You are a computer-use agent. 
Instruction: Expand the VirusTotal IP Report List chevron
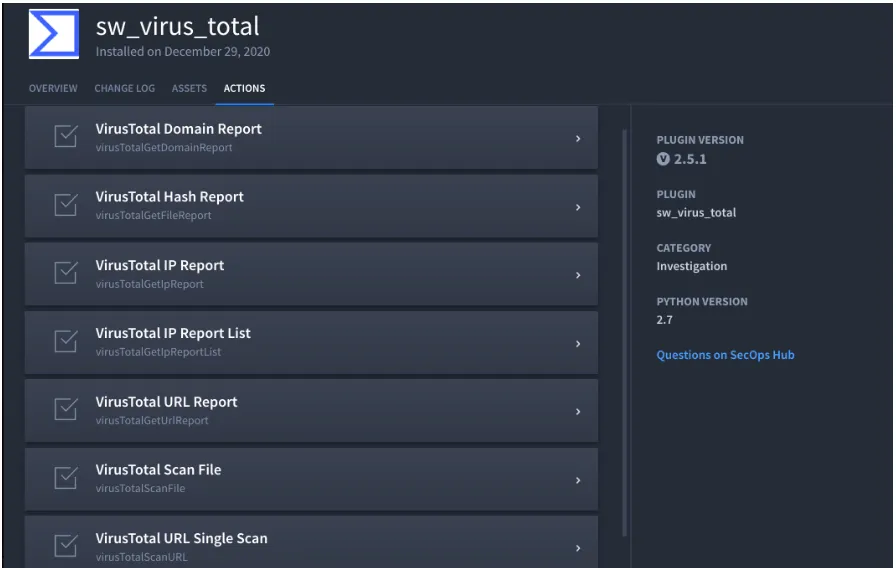(x=578, y=343)
